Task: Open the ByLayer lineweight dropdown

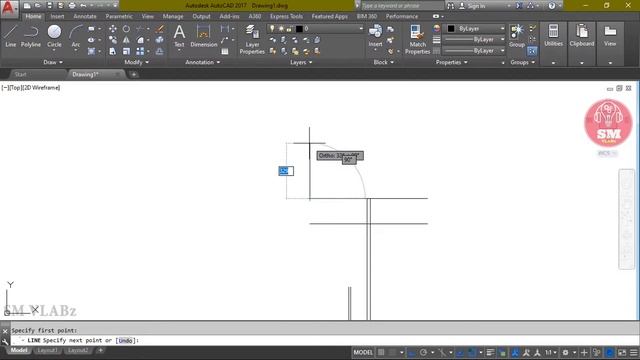Action: coord(474,40)
